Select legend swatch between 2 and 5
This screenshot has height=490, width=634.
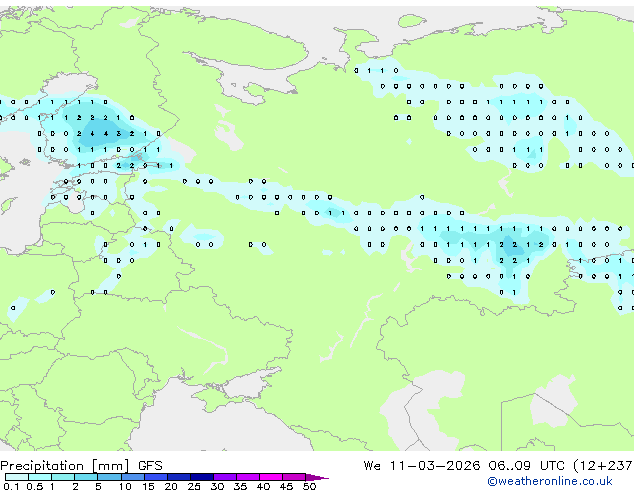click(86, 477)
